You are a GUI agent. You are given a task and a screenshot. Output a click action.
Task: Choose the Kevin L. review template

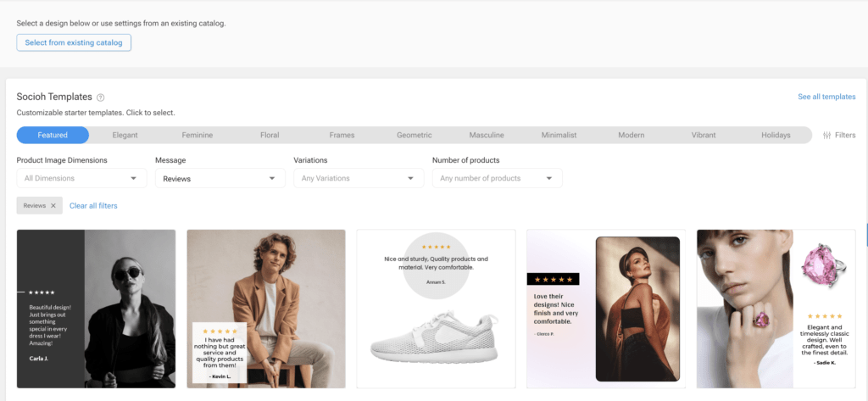265,309
